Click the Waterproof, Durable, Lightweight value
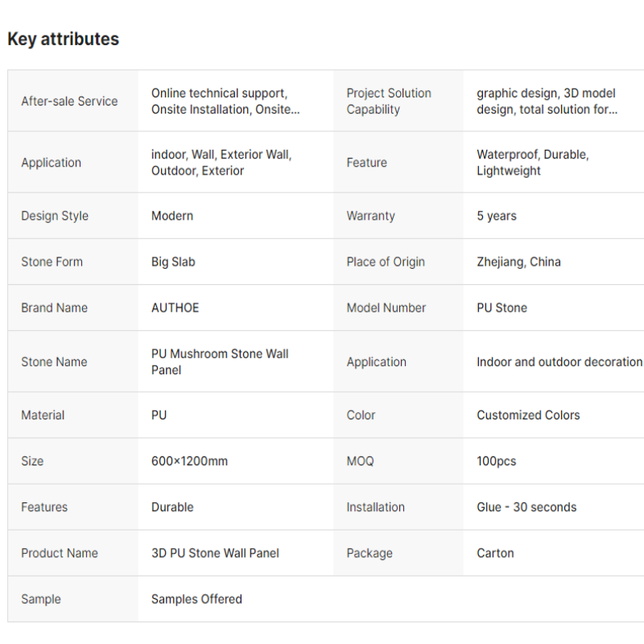 pyautogui.click(x=532, y=163)
